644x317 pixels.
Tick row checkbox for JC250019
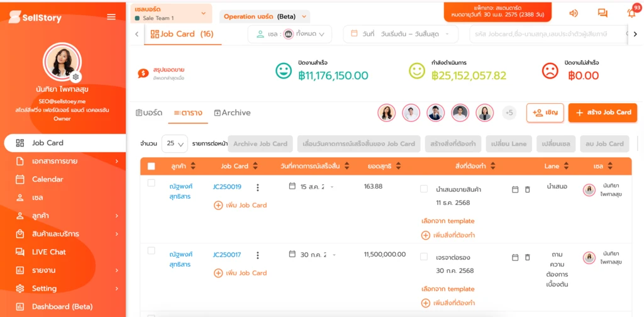coord(151,183)
